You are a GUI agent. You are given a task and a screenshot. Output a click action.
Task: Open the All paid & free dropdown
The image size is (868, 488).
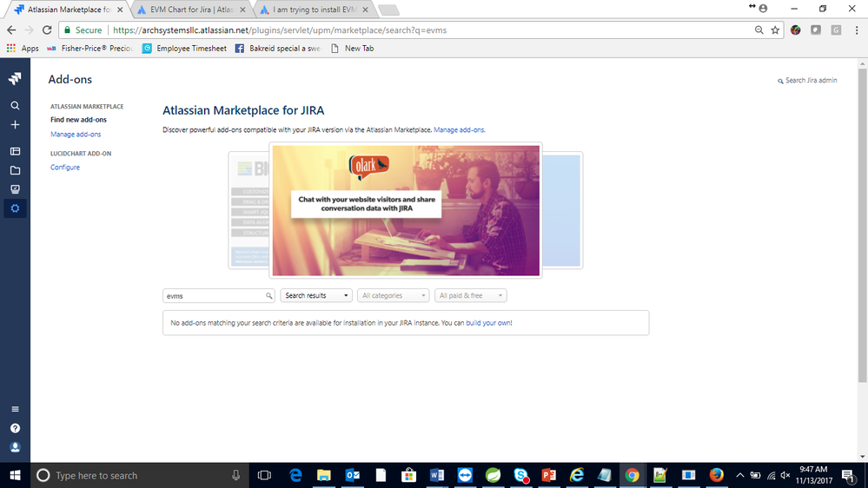(x=471, y=295)
